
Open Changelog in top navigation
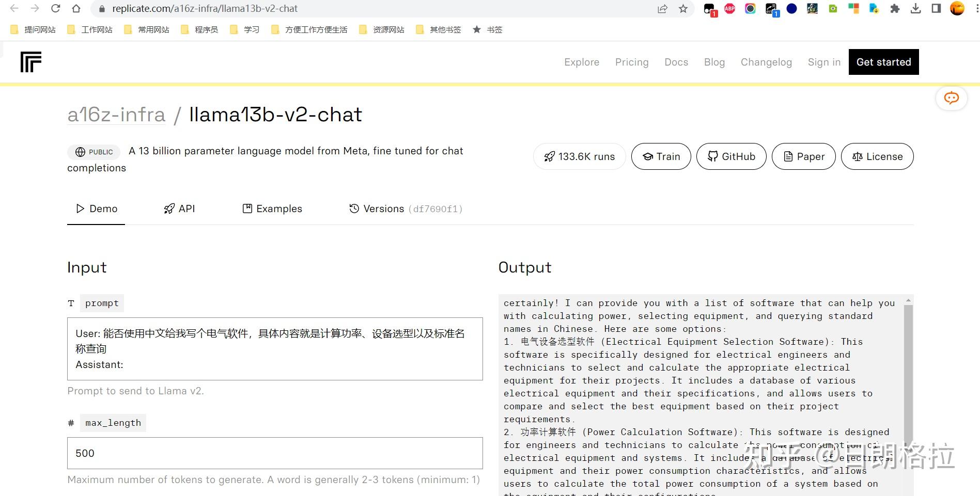[766, 62]
